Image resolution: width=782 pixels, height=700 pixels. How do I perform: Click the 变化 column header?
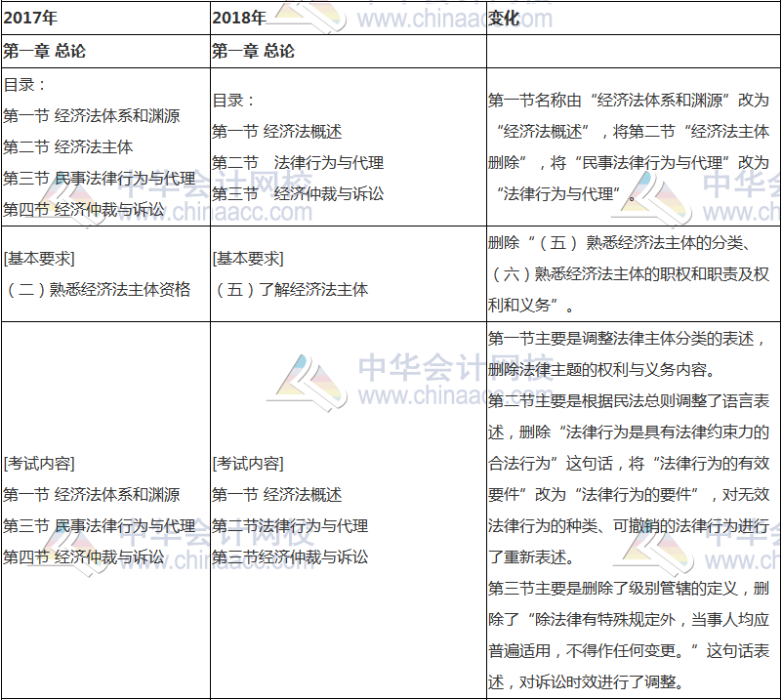[x=498, y=16]
